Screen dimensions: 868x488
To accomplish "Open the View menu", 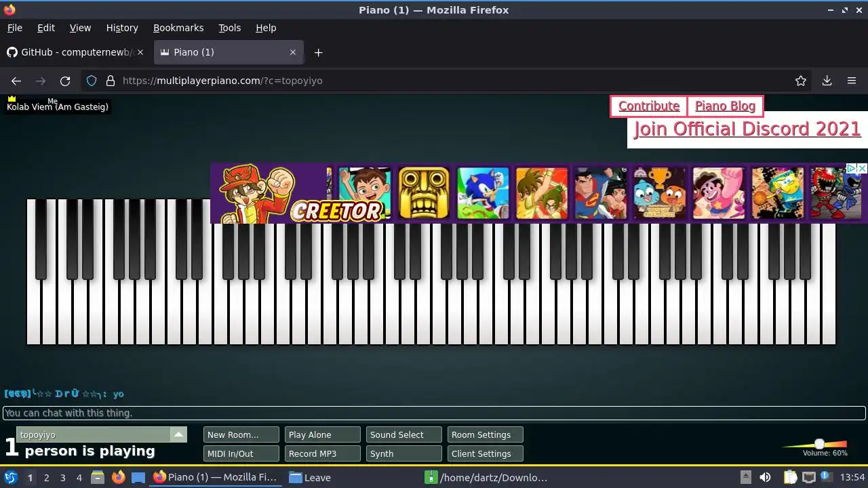I will (80, 28).
